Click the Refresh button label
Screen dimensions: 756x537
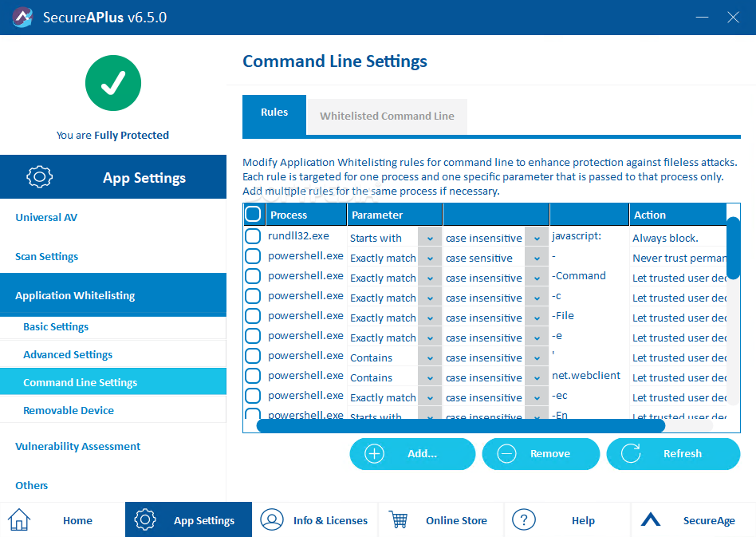point(683,453)
